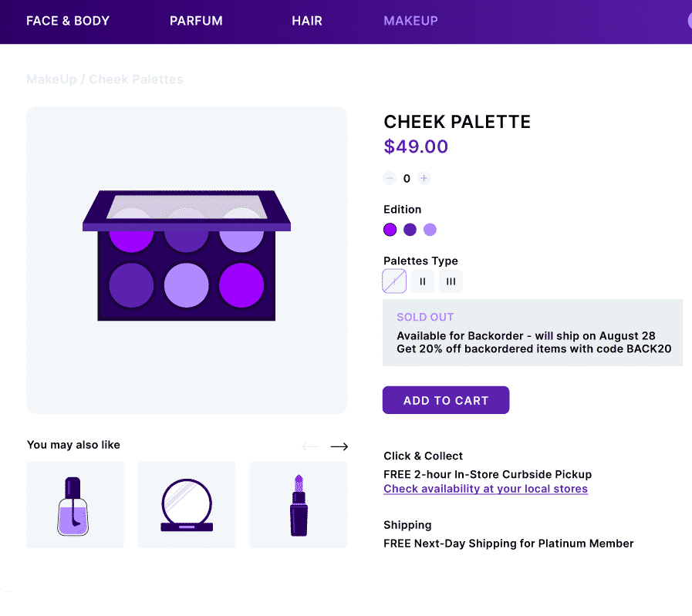Screen dimensions: 692x616
Task: Go to previous recommended items
Action: coord(310,446)
